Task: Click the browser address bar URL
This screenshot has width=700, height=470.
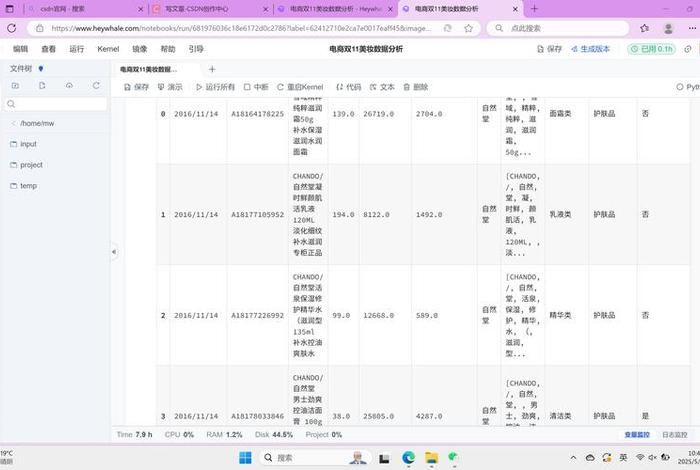Action: pyautogui.click(x=241, y=28)
